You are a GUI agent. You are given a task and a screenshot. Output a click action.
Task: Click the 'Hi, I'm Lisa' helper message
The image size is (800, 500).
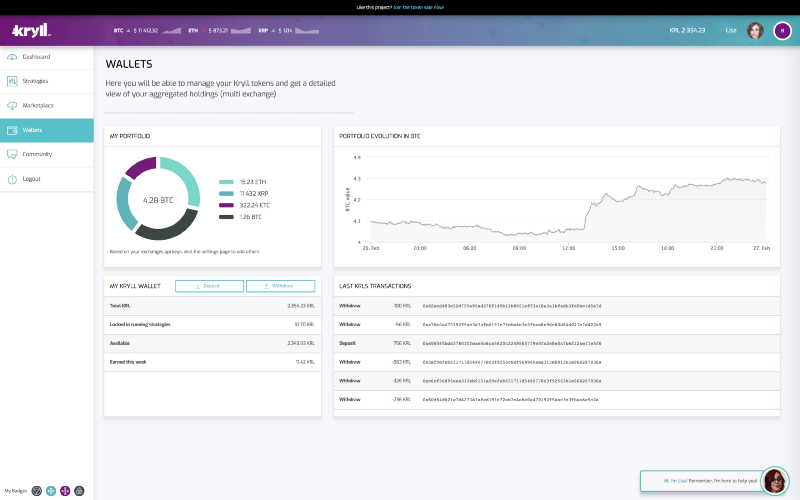[x=710, y=481]
